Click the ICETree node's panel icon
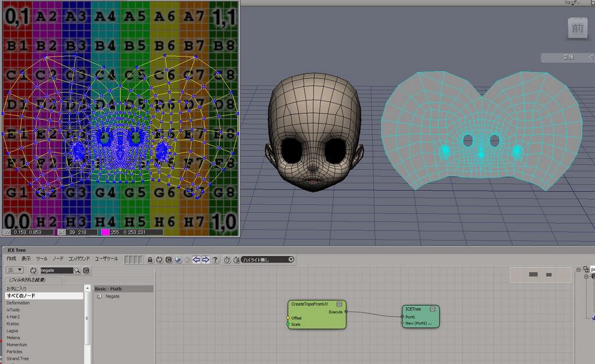 433,309
